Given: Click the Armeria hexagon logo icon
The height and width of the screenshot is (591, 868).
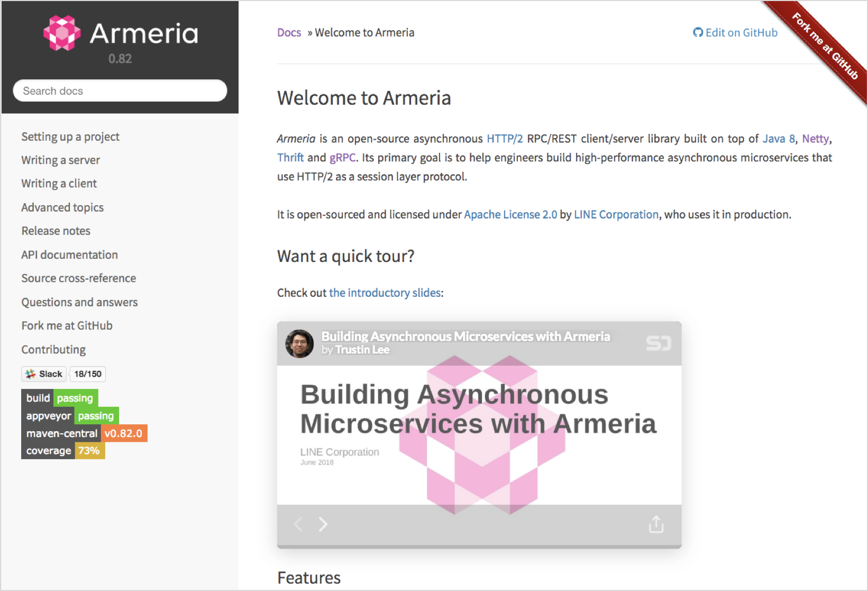Looking at the screenshot, I should (62, 33).
